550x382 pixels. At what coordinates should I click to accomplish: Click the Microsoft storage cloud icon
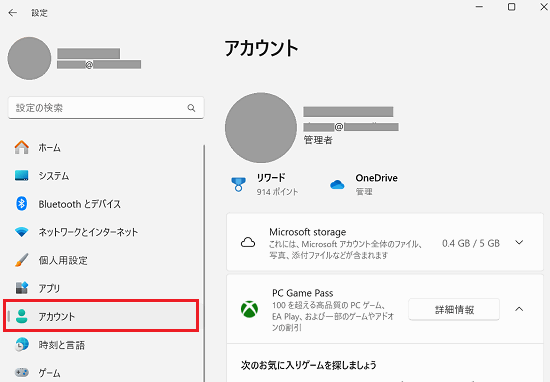pos(248,242)
